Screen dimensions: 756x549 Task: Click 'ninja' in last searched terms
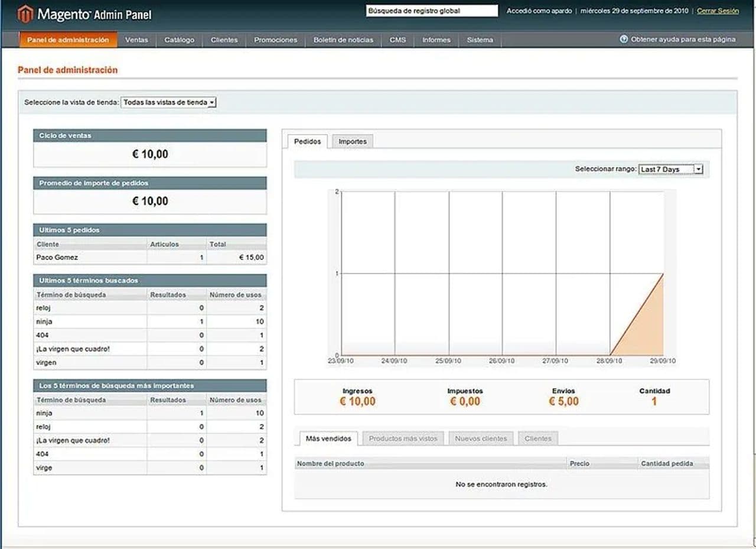pos(44,321)
